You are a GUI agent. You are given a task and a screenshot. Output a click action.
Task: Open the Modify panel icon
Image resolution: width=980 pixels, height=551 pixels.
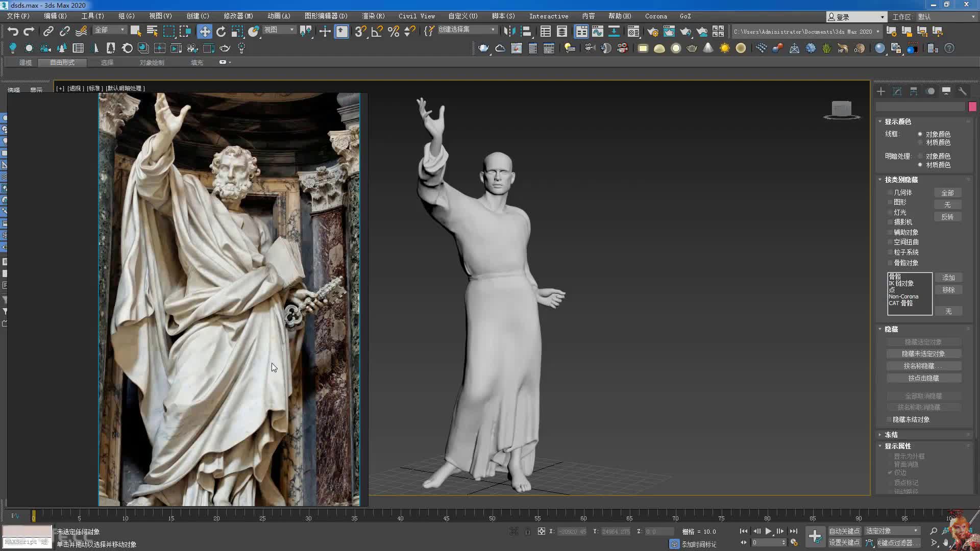[897, 91]
